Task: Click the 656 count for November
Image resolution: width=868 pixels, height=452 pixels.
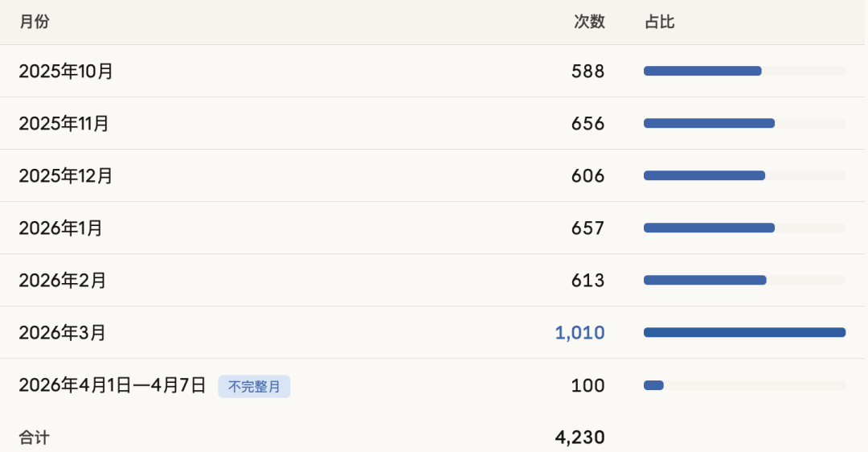Action: [x=588, y=124]
